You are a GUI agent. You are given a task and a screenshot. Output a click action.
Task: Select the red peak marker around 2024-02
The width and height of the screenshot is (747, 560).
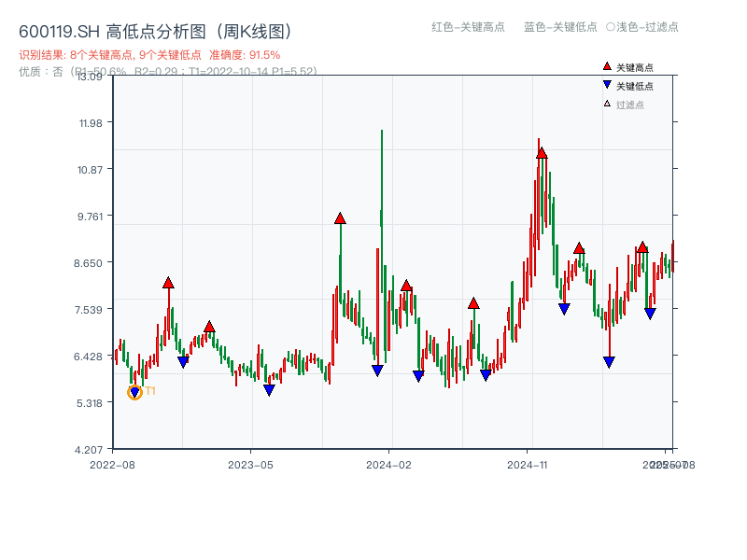[x=406, y=284]
